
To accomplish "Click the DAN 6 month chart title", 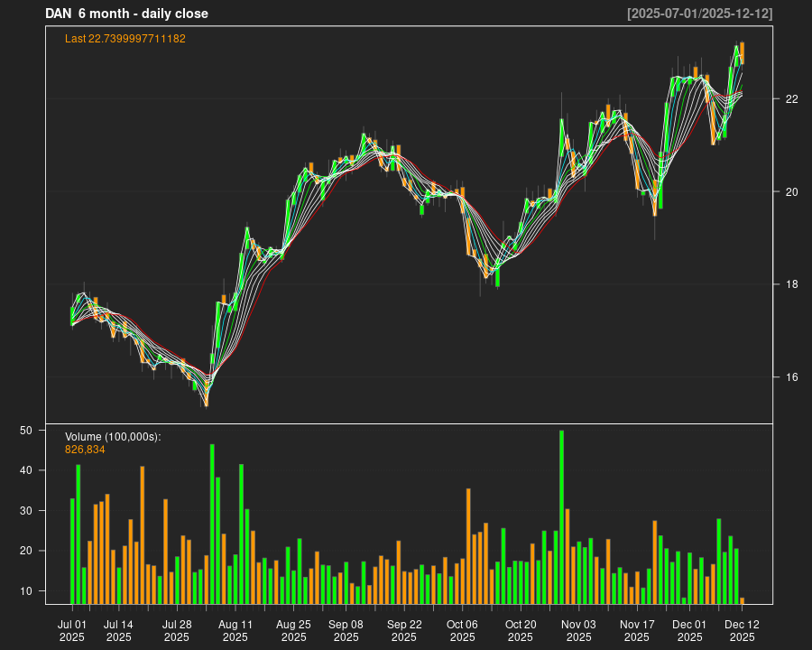I will 126,14.
